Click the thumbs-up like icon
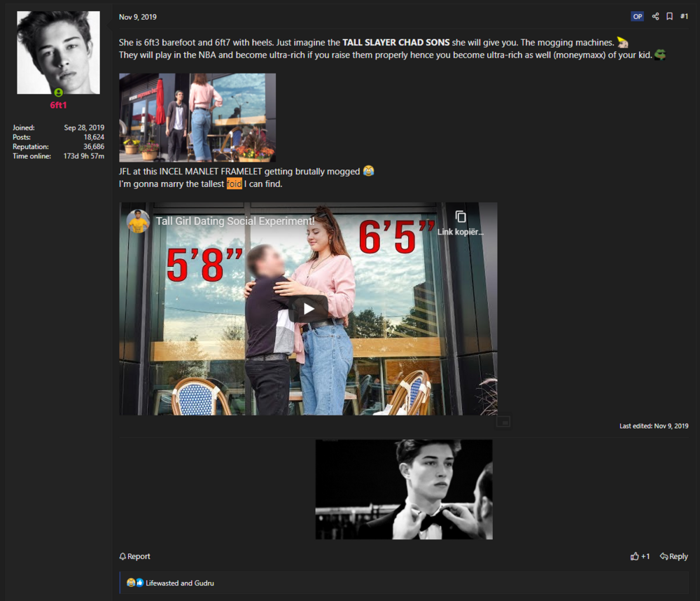Screen dimensions: 700x601 [635, 556]
